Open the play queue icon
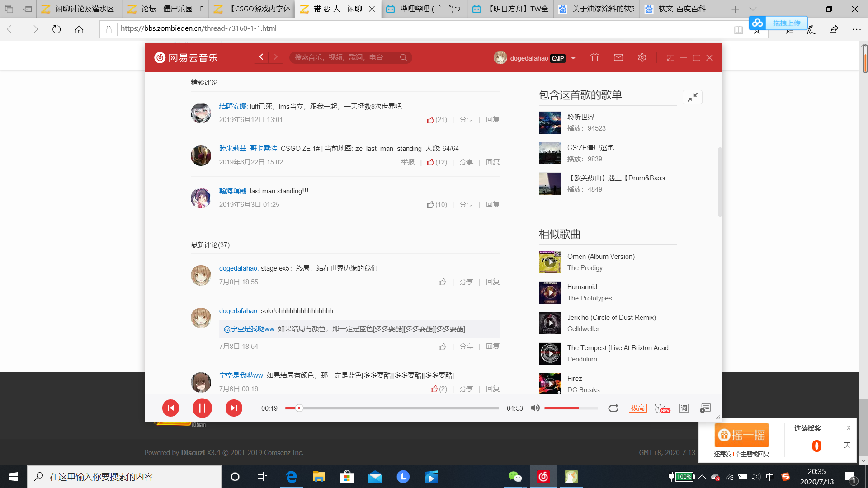This screenshot has height=488, width=868. click(704, 408)
